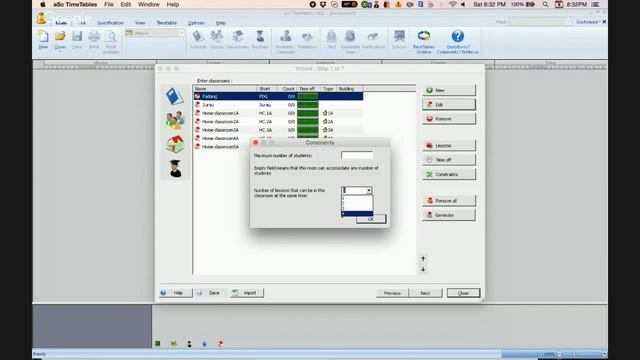Expand the lessons-count dropdown arrow in Constraints
The height and width of the screenshot is (360, 640).
(x=369, y=190)
